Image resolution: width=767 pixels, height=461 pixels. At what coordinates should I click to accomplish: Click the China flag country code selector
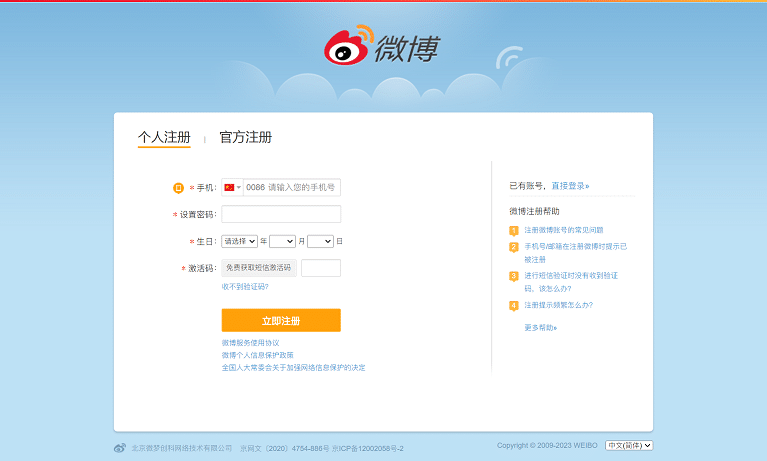[232, 187]
